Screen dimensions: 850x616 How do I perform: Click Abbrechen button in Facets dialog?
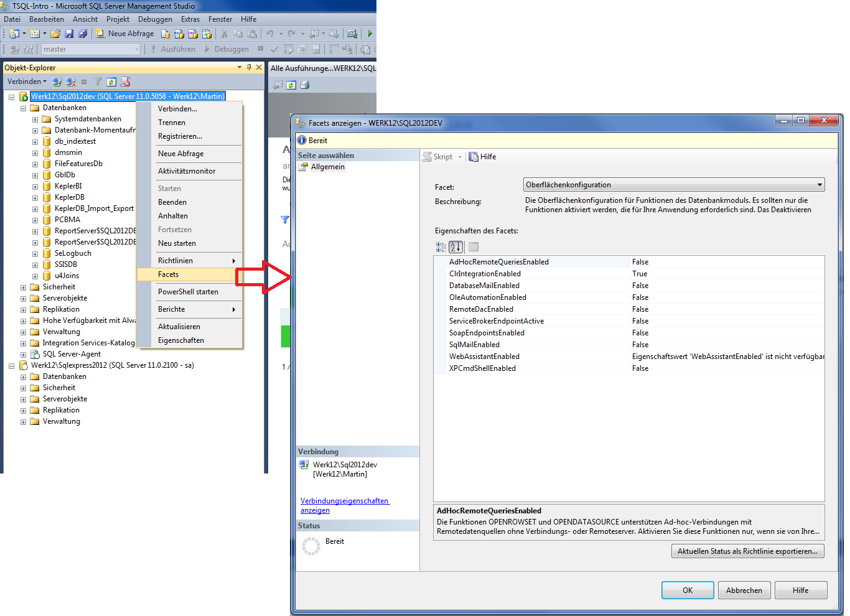pos(744,590)
